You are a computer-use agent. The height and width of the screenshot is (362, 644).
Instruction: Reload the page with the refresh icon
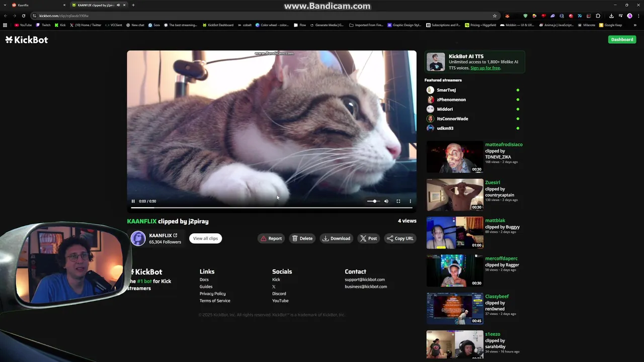coord(23,16)
